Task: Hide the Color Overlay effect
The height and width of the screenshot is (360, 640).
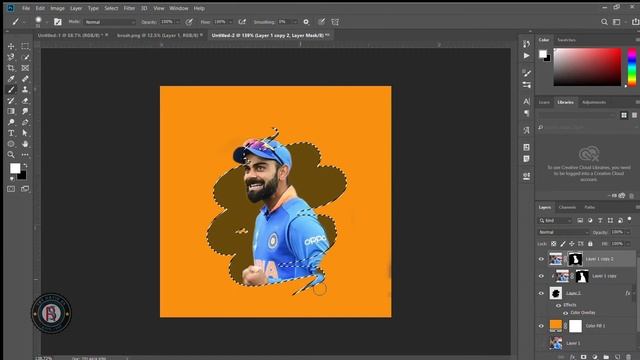Action: point(565,313)
